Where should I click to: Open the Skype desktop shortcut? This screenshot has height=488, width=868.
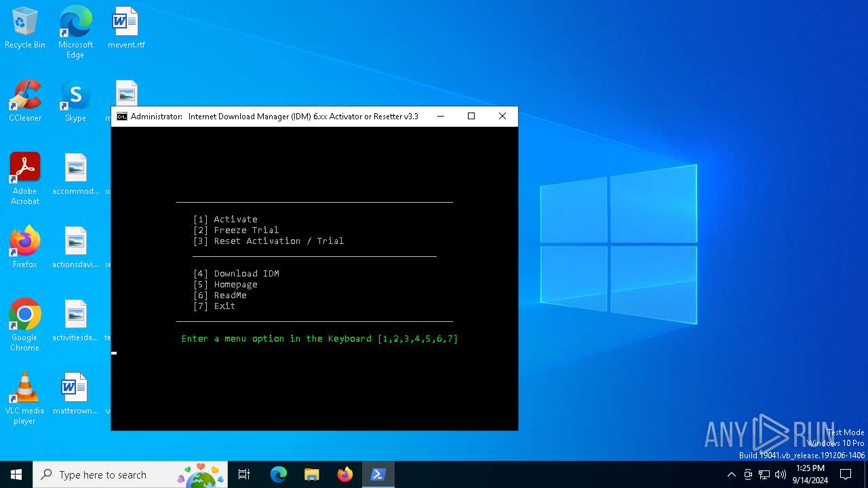coord(75,102)
